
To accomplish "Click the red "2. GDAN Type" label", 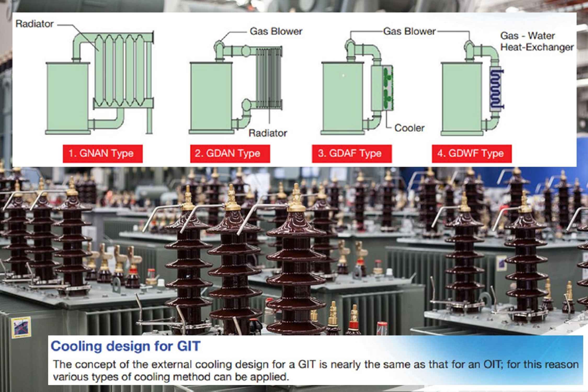I will tap(230, 154).
